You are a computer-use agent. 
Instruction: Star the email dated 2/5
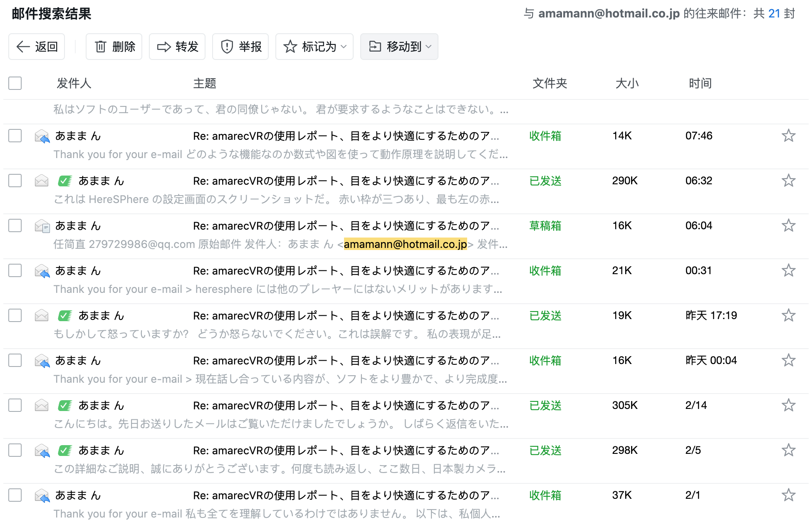pos(788,450)
